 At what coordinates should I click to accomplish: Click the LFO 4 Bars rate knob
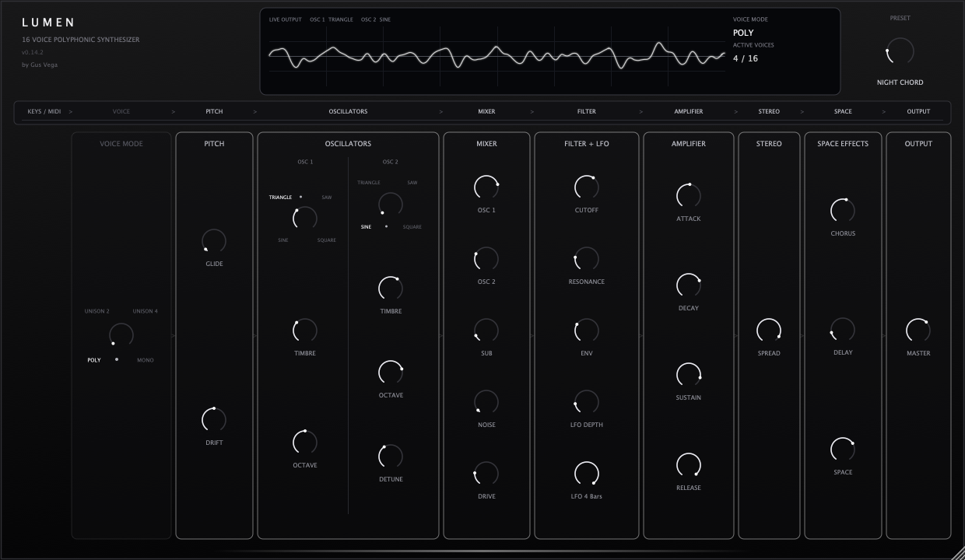pyautogui.click(x=587, y=474)
